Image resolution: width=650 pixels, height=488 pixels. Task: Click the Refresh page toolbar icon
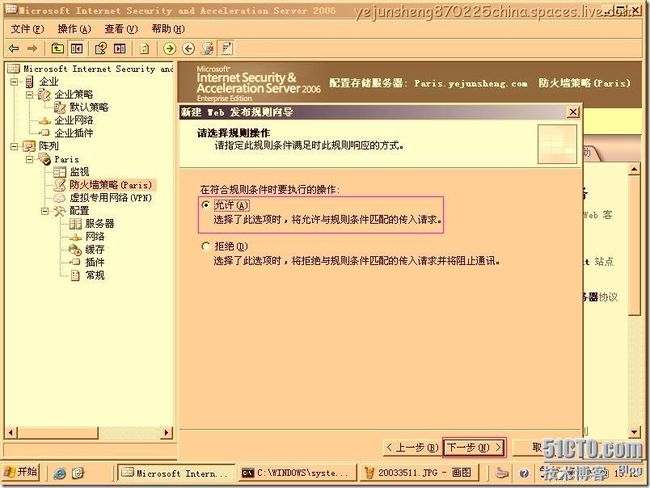tap(144, 49)
